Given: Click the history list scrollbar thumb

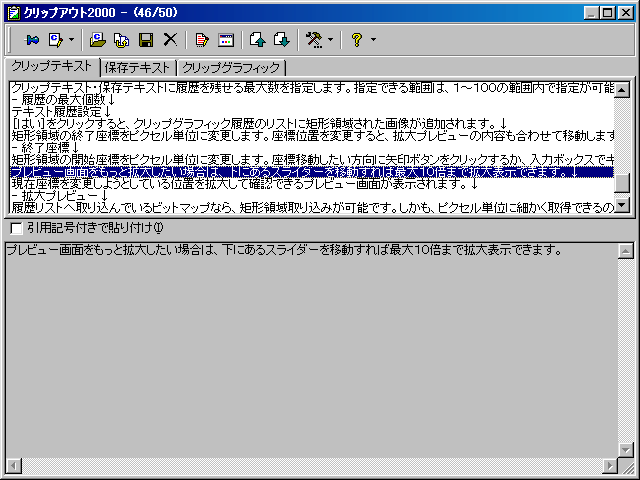Looking at the screenshot, I should pos(622,183).
